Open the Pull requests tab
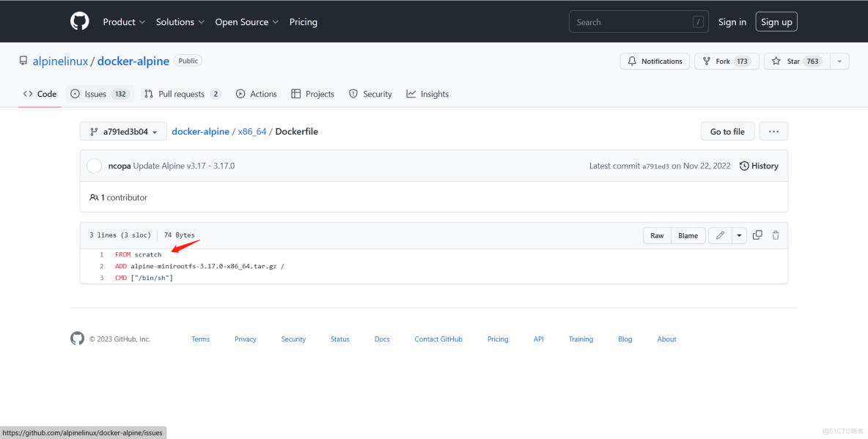 [x=182, y=94]
